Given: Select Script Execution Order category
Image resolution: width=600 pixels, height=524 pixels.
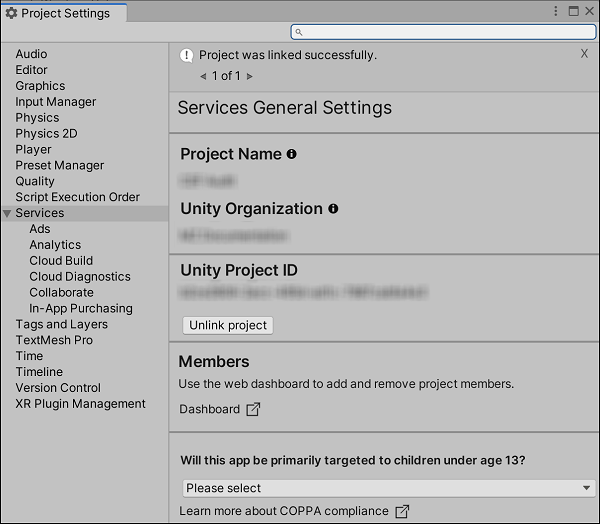Looking at the screenshot, I should click(x=77, y=197).
